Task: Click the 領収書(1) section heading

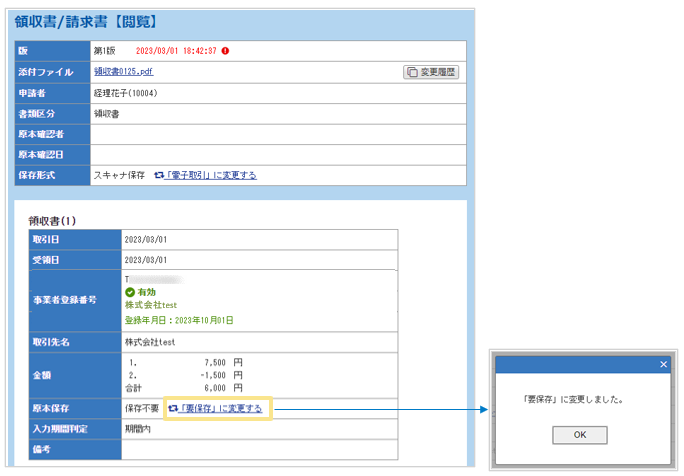Action: (52, 220)
